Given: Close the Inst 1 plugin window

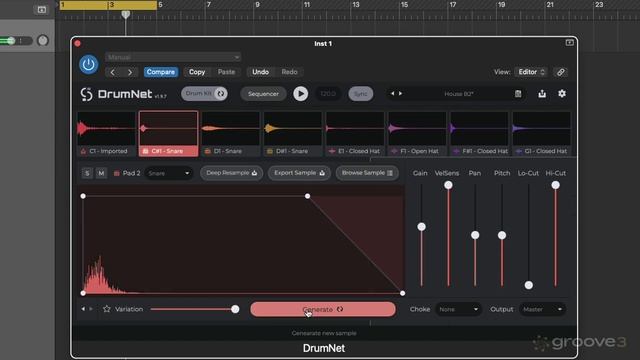Looking at the screenshot, I should 78,43.
